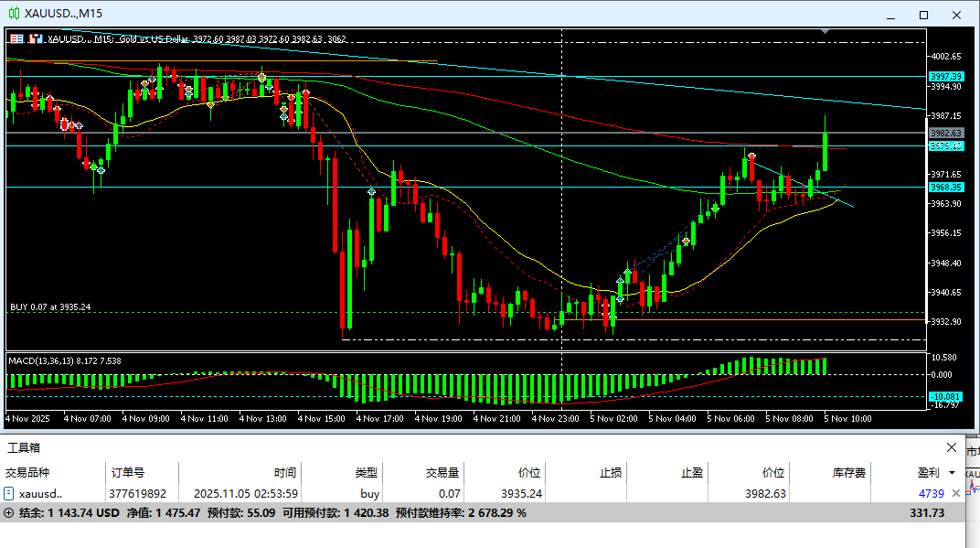Click the 类型 column header

[x=367, y=473]
